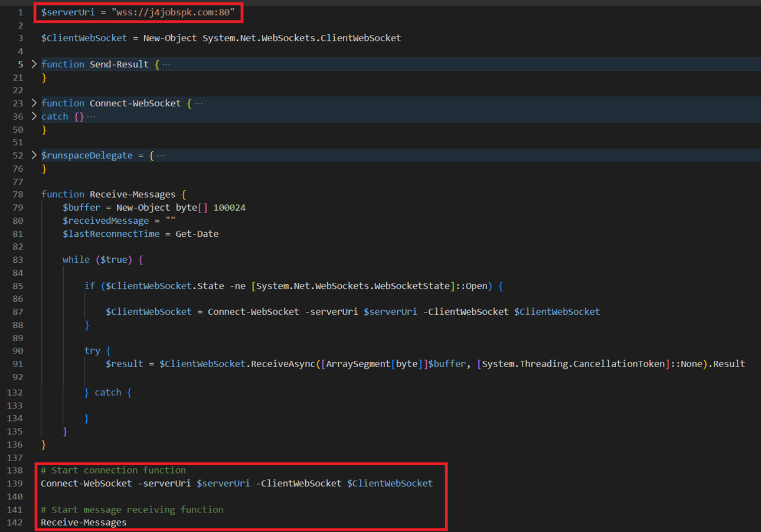Unfold the collapsed catch block on line 36
Image resolution: width=761 pixels, height=532 pixels.
point(34,116)
